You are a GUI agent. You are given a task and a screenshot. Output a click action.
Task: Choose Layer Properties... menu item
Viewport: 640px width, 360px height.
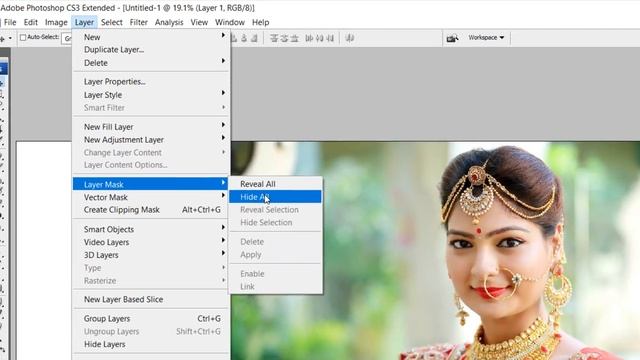coord(151,82)
